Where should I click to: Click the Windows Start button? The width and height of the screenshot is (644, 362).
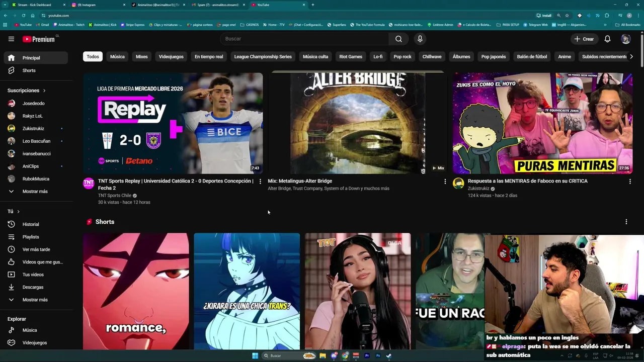(255, 356)
